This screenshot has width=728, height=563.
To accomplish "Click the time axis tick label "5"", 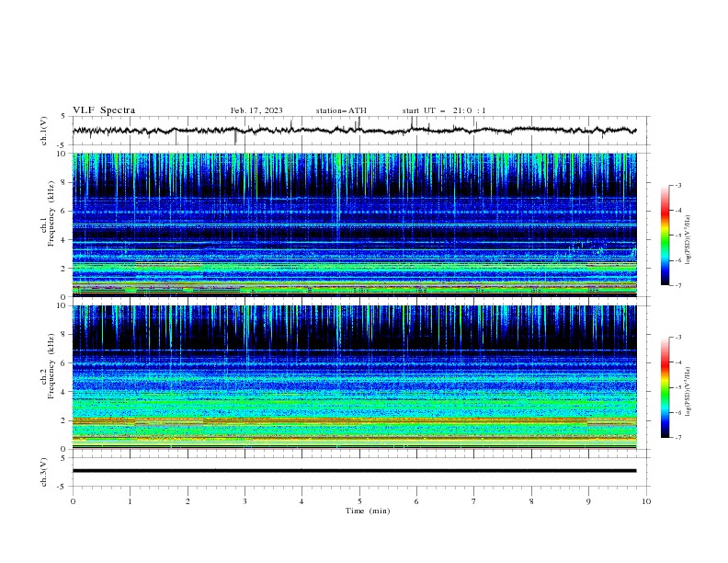I will (x=359, y=501).
